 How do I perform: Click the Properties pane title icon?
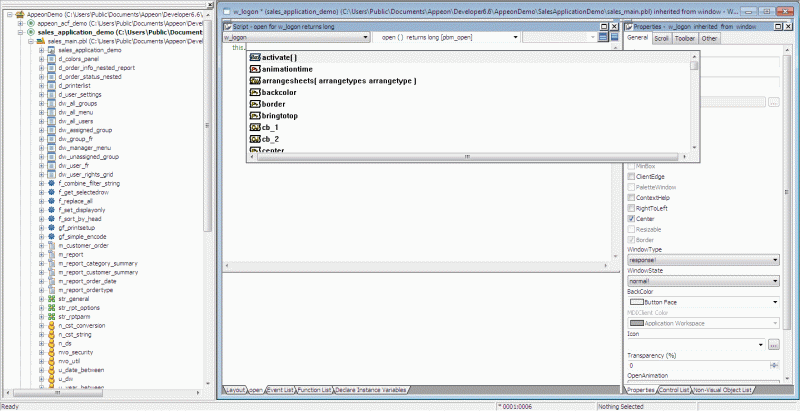tap(629, 27)
